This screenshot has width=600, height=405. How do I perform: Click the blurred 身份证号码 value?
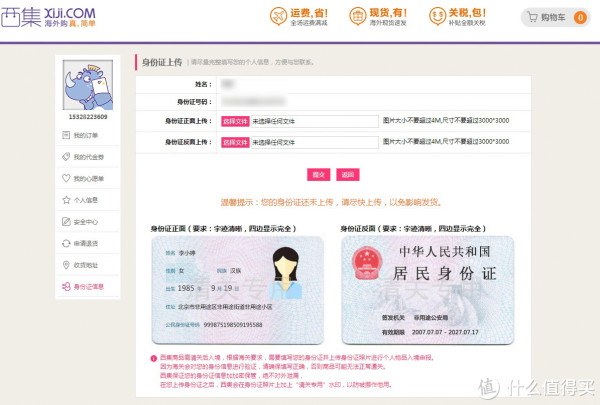coord(253,101)
